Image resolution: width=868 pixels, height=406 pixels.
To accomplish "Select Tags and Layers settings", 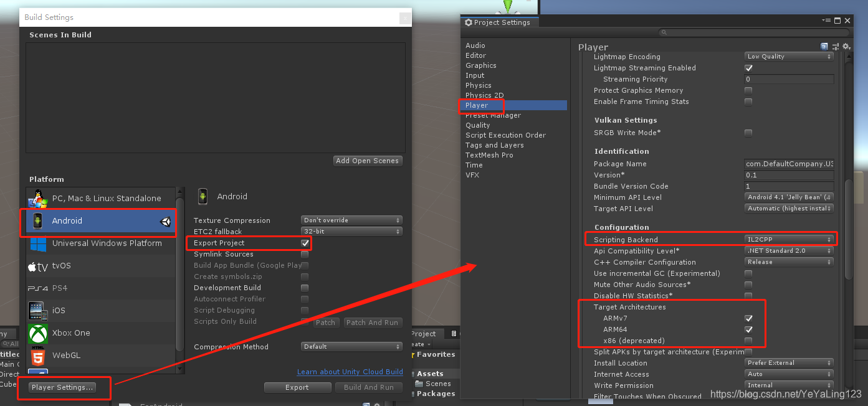I will [495, 145].
